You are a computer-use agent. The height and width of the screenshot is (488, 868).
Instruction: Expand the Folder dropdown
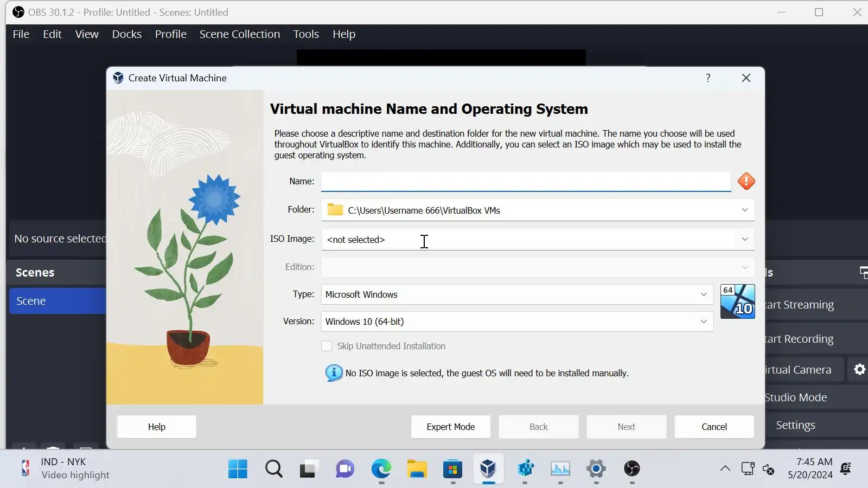point(745,210)
